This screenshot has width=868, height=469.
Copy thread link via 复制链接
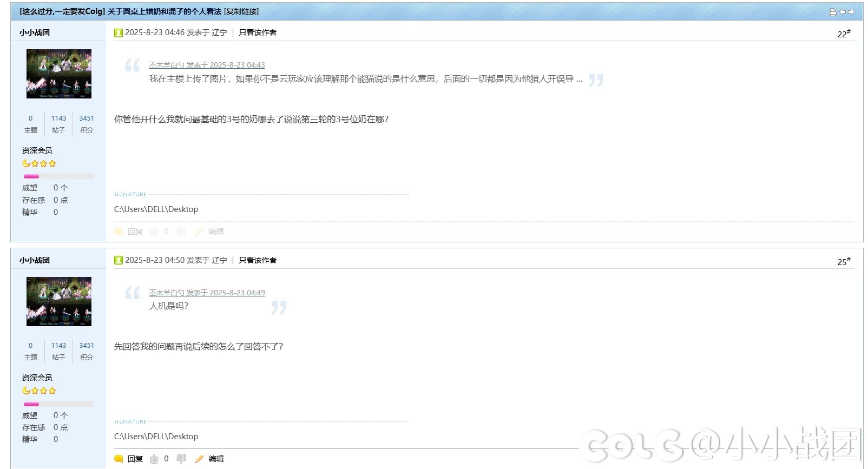tap(241, 11)
